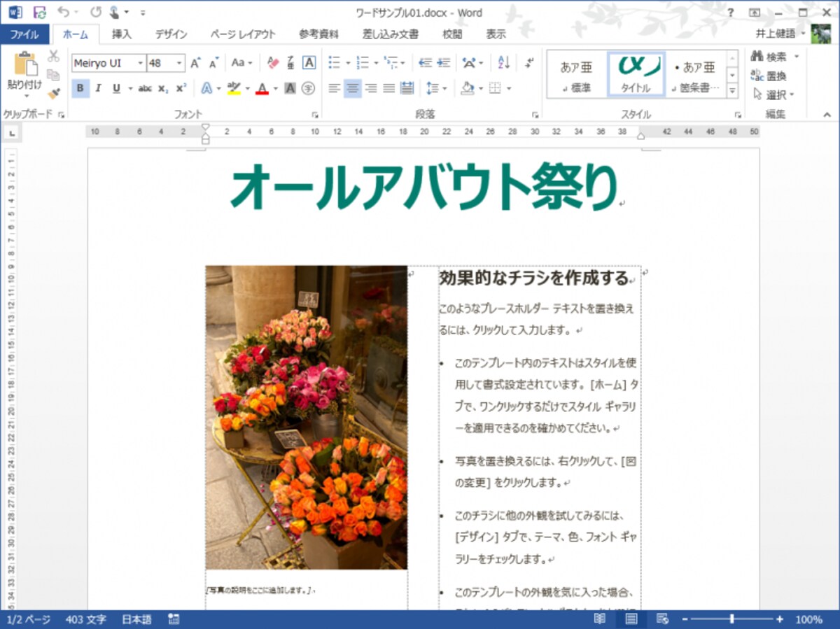Switch to web layout view icon

click(x=662, y=619)
